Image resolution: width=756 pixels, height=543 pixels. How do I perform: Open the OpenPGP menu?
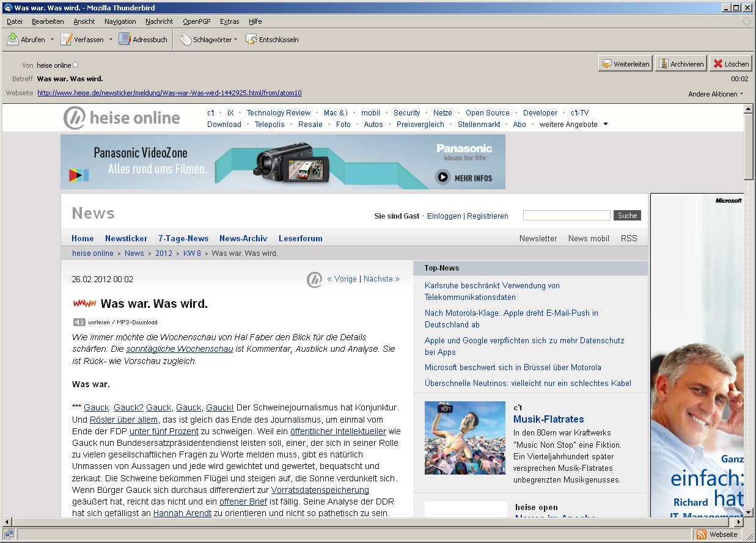(196, 21)
